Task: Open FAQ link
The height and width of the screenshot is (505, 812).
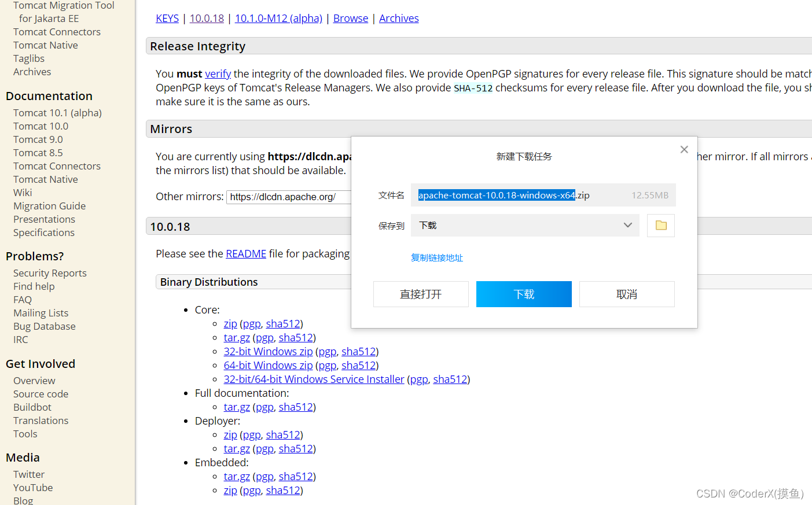Action: click(23, 300)
